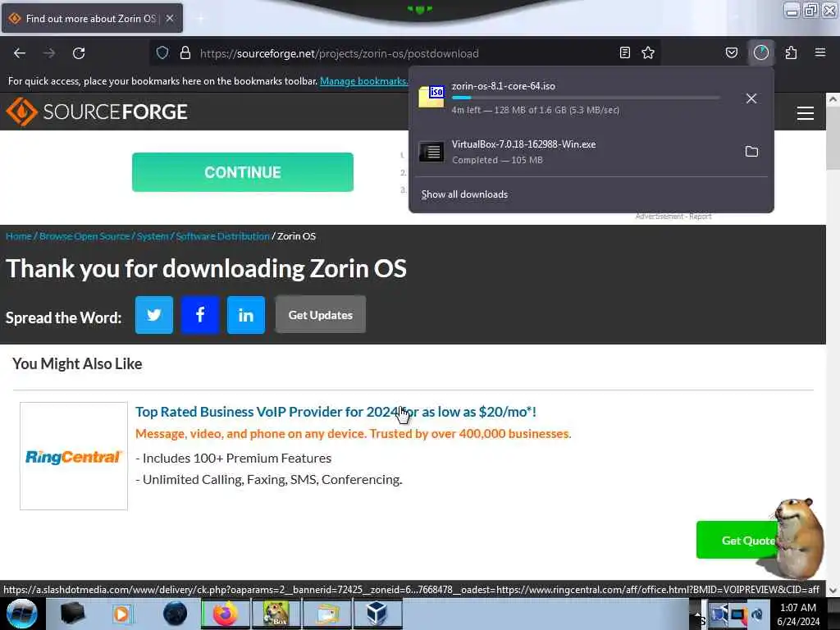The height and width of the screenshot is (630, 840).
Task: Toggle the downloads progress toolbar icon
Action: [x=760, y=52]
